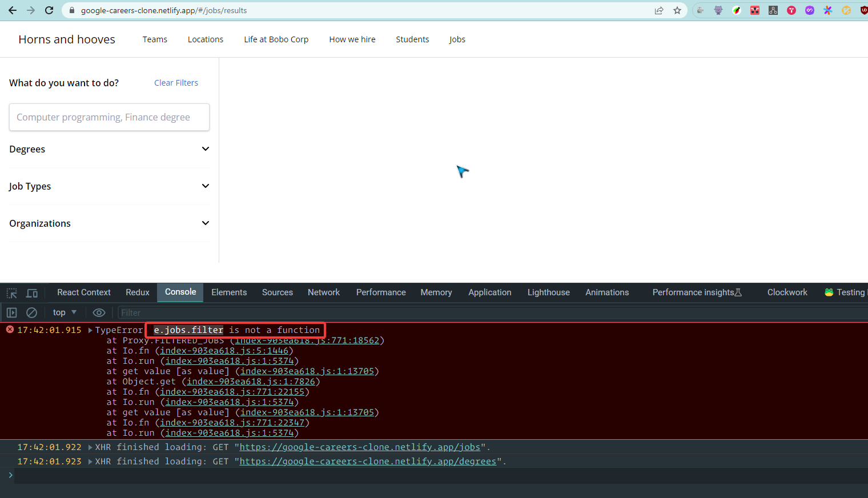This screenshot has height=498, width=868.
Task: Expand the Job Types filter section
Action: click(109, 186)
